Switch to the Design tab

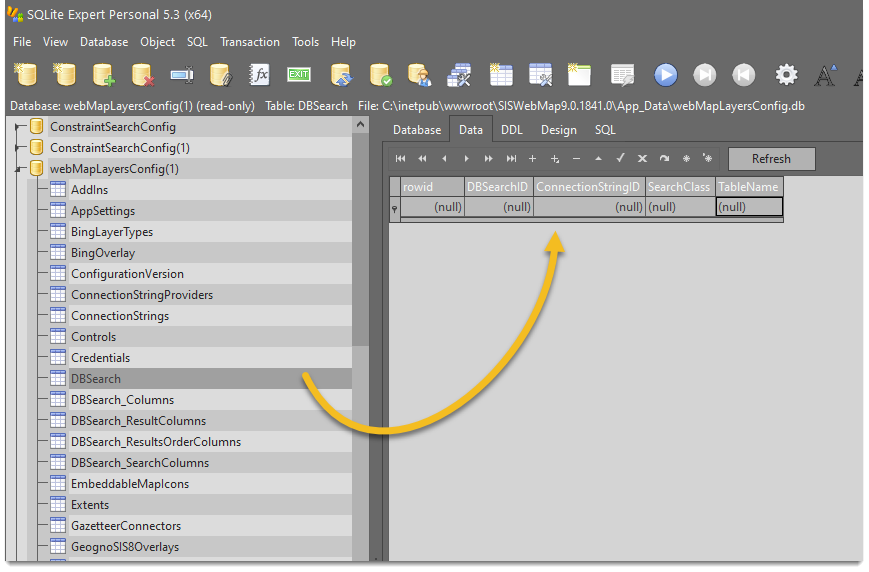pos(559,130)
